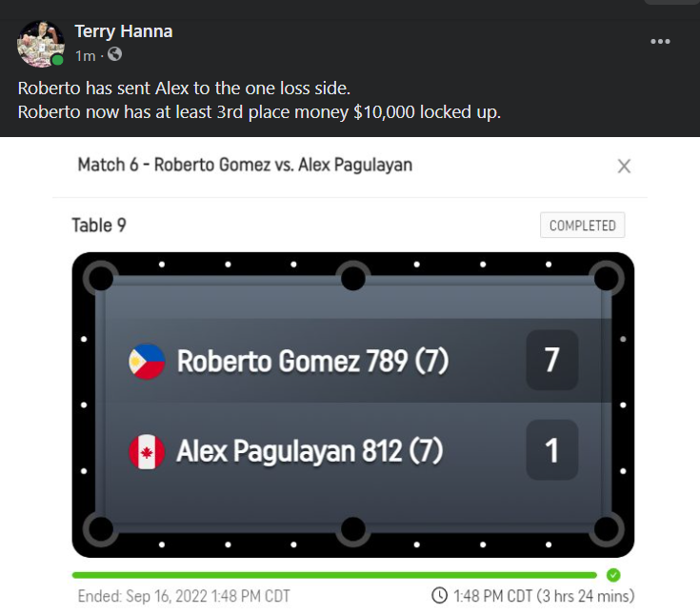Click Alex Pagulayan's score box showing 1

click(x=551, y=449)
